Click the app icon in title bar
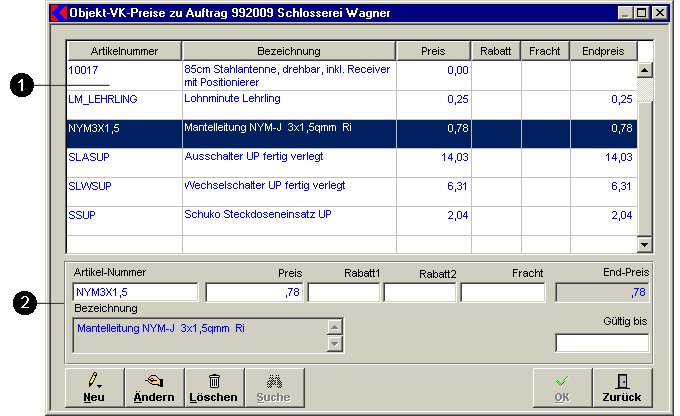 coord(57,13)
